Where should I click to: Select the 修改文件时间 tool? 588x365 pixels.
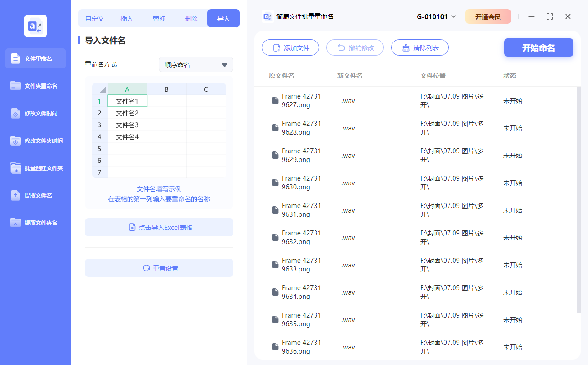coord(35,113)
